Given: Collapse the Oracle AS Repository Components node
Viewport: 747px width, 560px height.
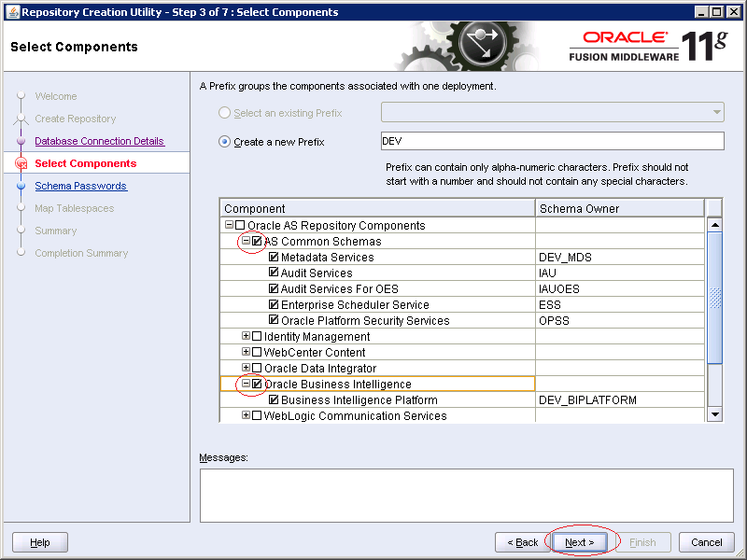Looking at the screenshot, I should click(229, 224).
